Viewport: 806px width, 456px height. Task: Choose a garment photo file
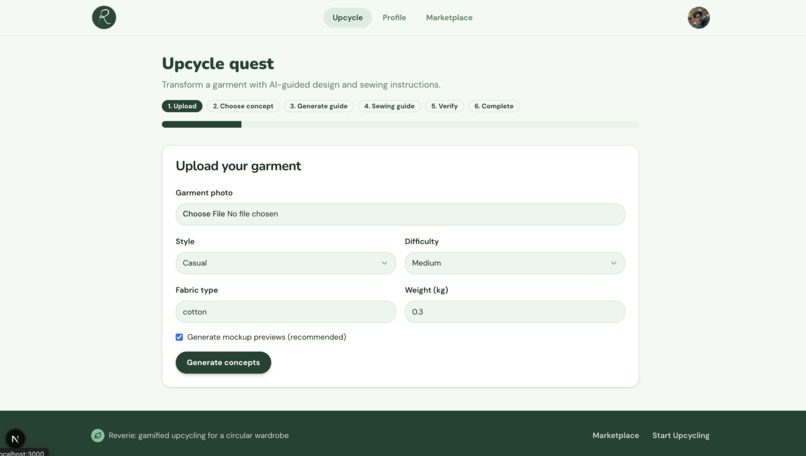click(x=400, y=214)
